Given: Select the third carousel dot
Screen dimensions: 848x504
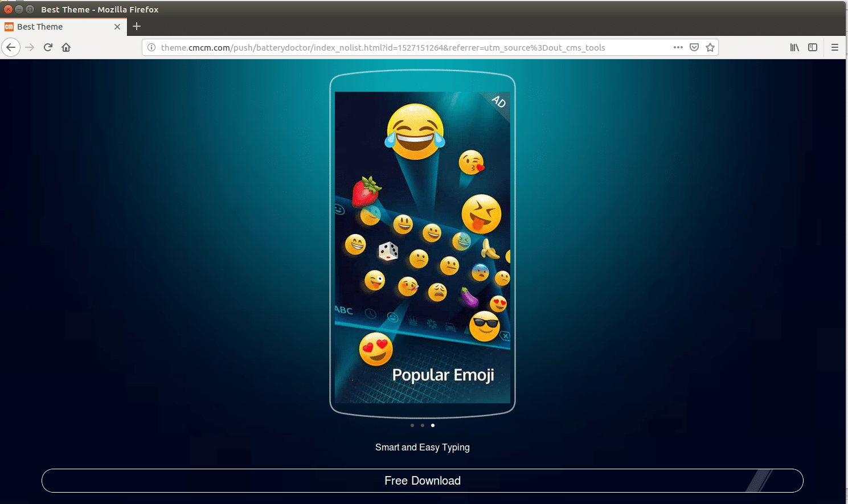Looking at the screenshot, I should point(433,425).
